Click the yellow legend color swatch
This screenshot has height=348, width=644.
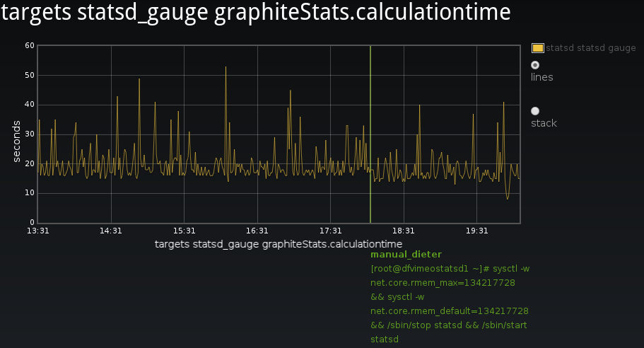537,48
